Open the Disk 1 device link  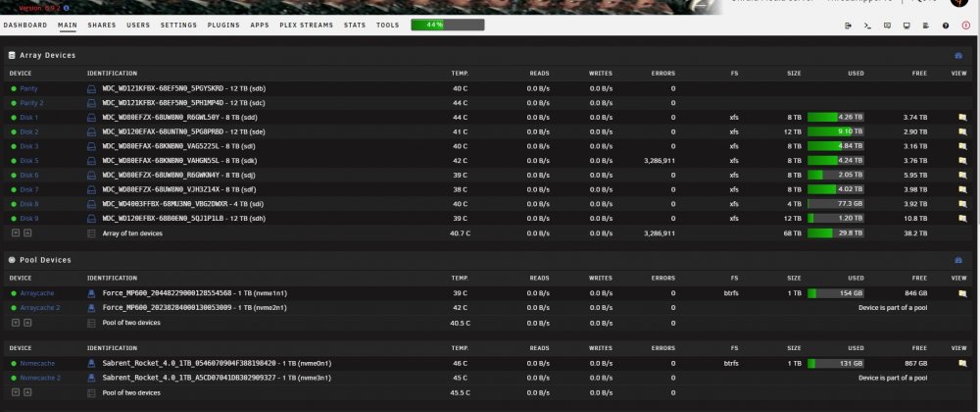(x=28, y=118)
